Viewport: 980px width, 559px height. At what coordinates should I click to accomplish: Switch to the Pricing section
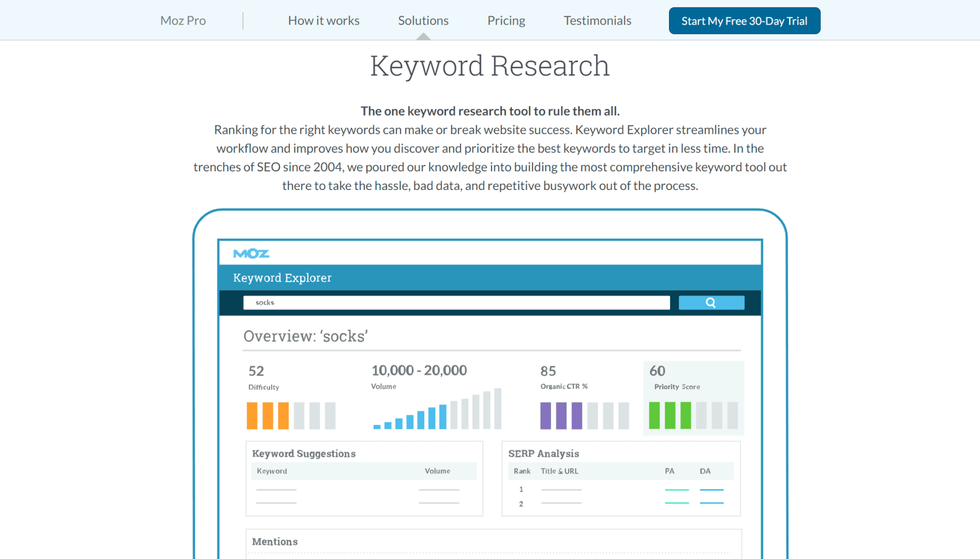[505, 20]
